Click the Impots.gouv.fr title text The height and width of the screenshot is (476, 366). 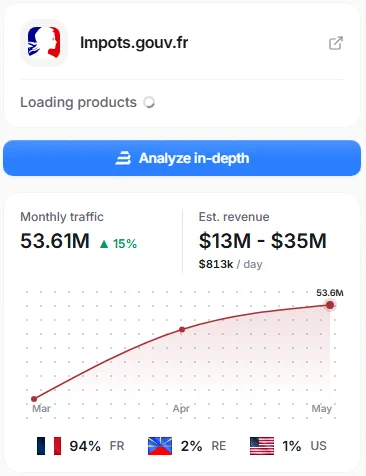[x=134, y=43]
